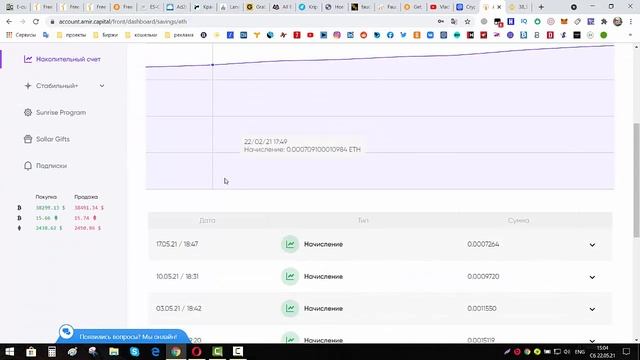Open the Instagram bookmark icon
This screenshot has width=640, height=360.
click(337, 35)
